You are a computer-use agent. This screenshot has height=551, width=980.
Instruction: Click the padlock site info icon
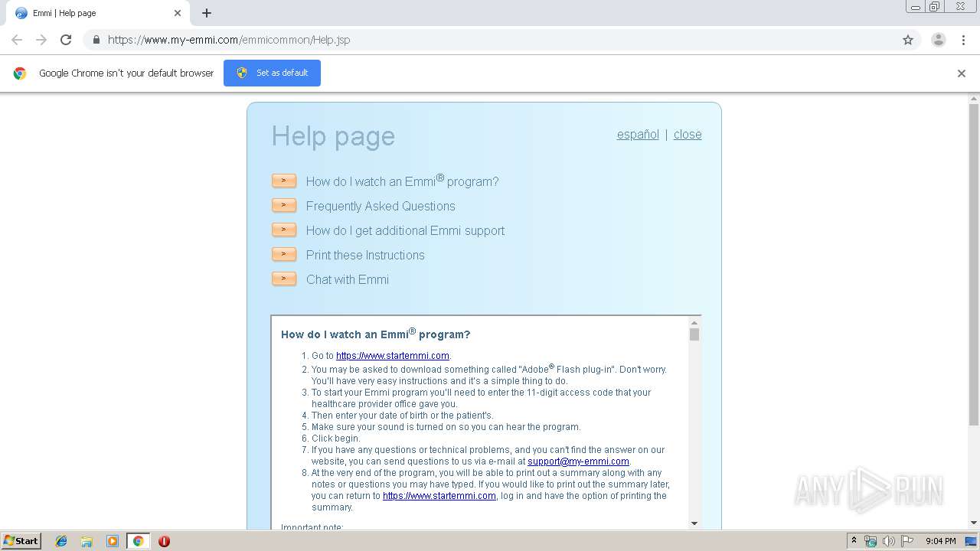(96, 40)
